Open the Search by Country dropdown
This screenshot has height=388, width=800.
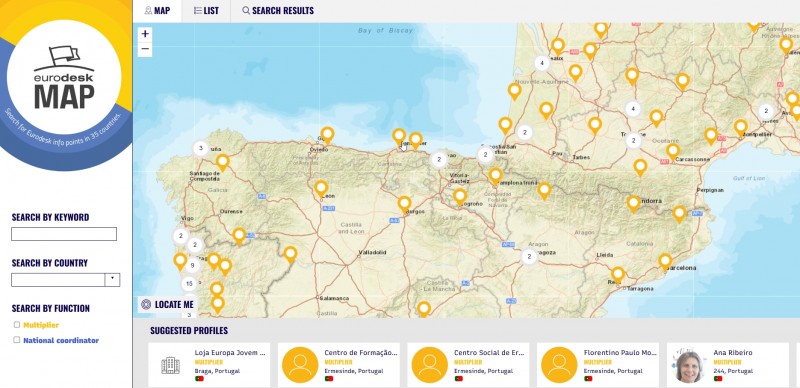pyautogui.click(x=65, y=280)
